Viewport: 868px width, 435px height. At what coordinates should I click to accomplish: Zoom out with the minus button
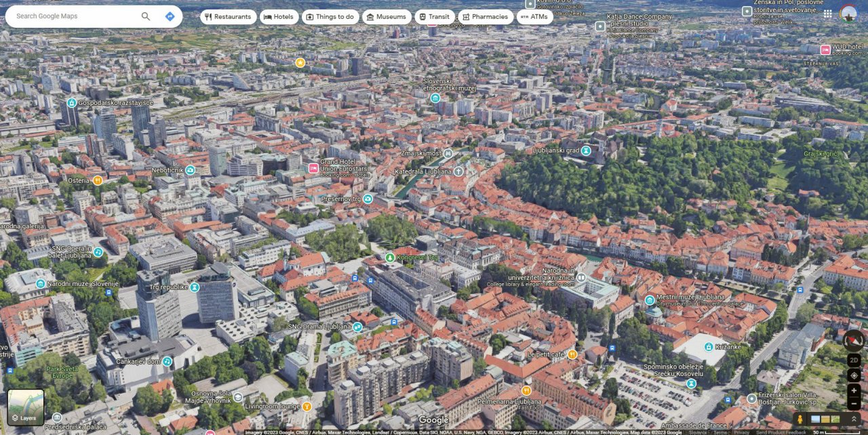coord(854,405)
